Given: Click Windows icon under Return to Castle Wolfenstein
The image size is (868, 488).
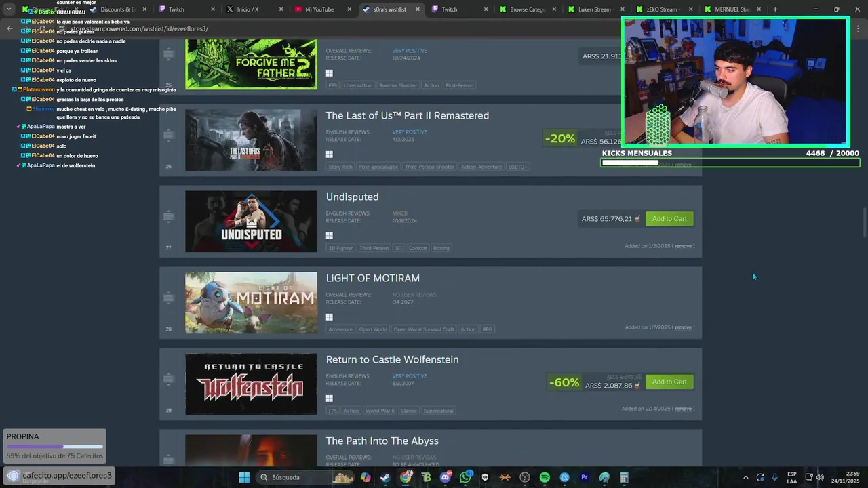Looking at the screenshot, I should (x=329, y=399).
